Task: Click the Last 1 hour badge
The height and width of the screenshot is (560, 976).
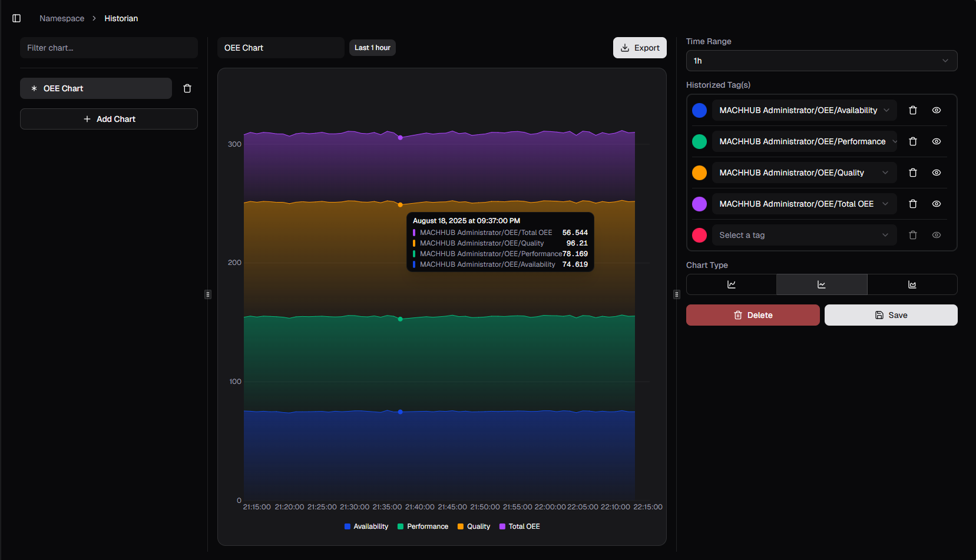Action: click(x=372, y=48)
